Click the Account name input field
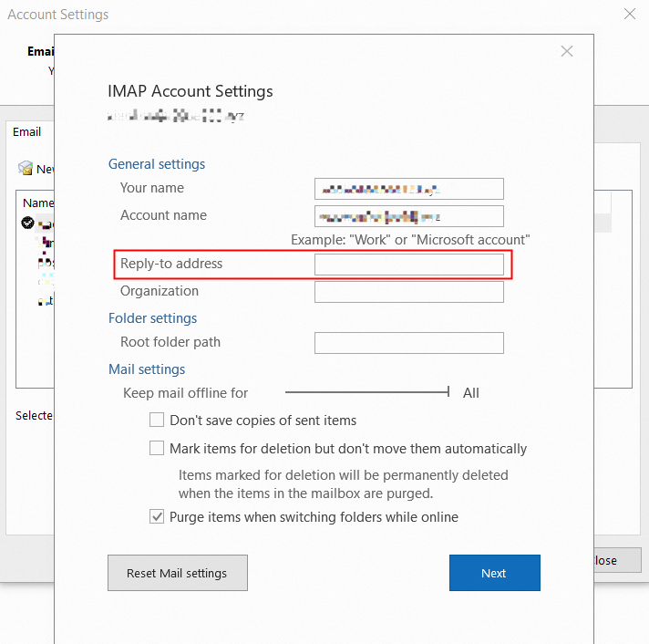This screenshot has height=644, width=649. click(x=409, y=216)
